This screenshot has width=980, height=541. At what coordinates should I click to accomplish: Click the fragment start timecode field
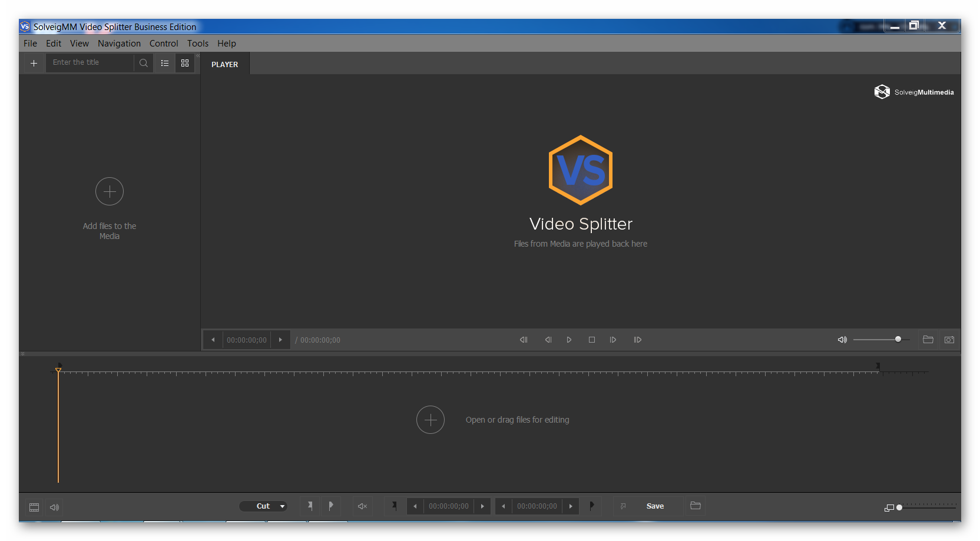(x=449, y=506)
